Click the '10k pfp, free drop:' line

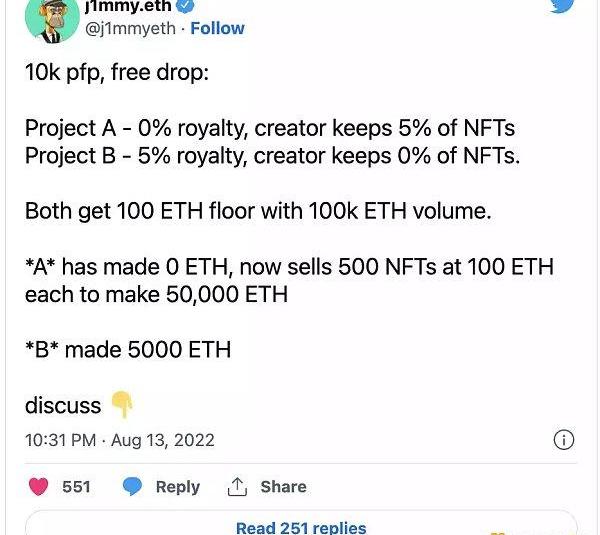click(x=117, y=73)
